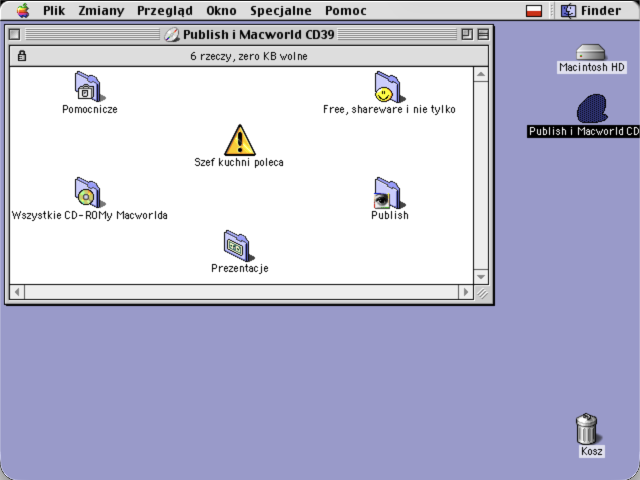Viewport: 640px width, 480px height.
Task: Click the window close box
Action: (x=14, y=34)
